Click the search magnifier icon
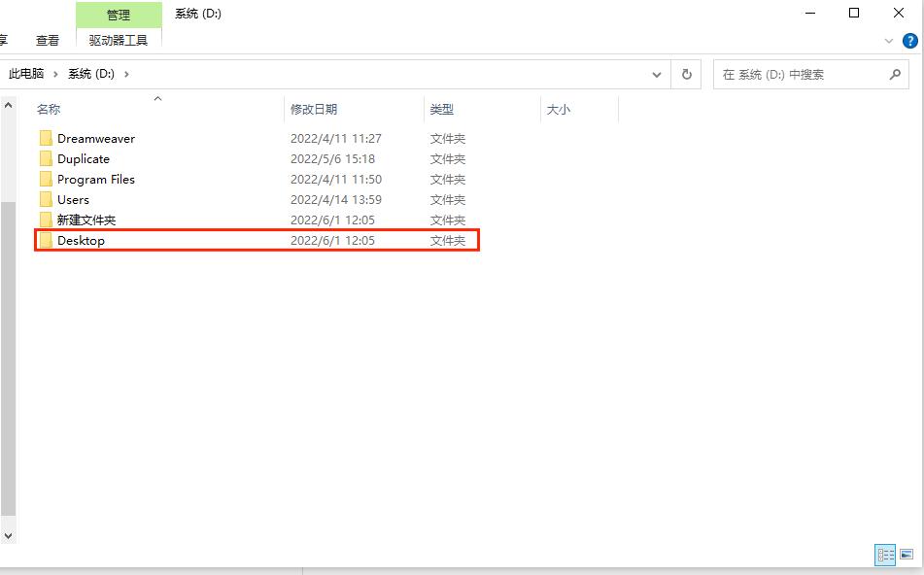Viewport: 924px width, 575px height. [896, 74]
